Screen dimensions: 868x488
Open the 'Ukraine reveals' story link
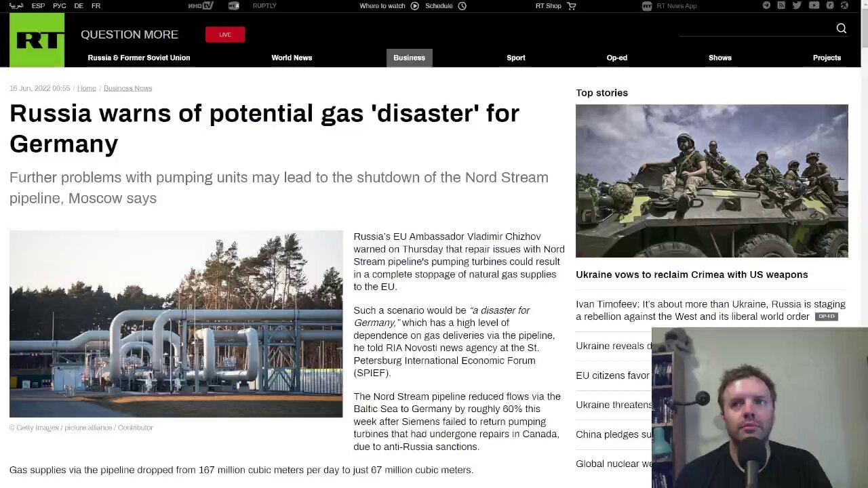click(614, 346)
